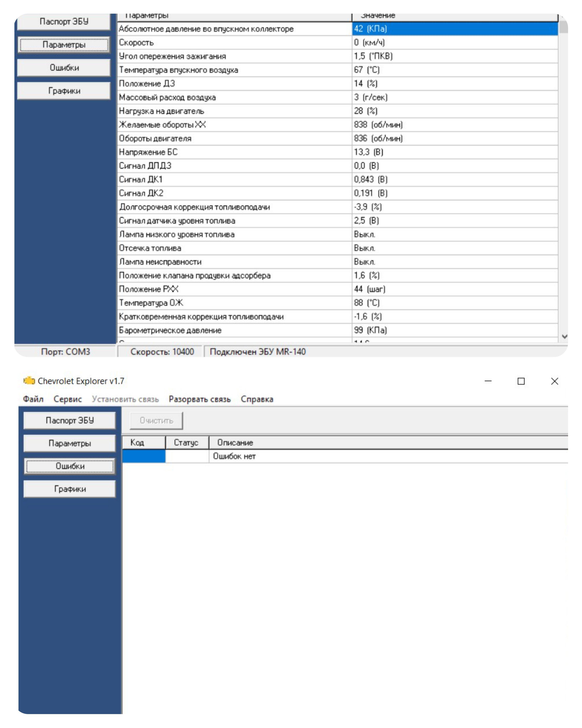Open the Файл menu
This screenshot has height=728, width=582.
coord(33,399)
